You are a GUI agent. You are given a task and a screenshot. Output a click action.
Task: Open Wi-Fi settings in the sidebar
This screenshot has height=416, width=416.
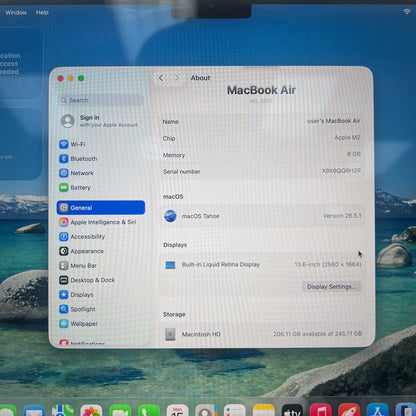72,144
